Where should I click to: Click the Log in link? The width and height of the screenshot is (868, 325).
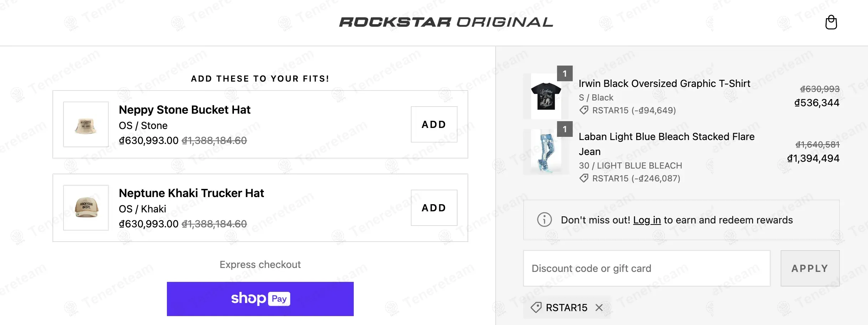647,220
